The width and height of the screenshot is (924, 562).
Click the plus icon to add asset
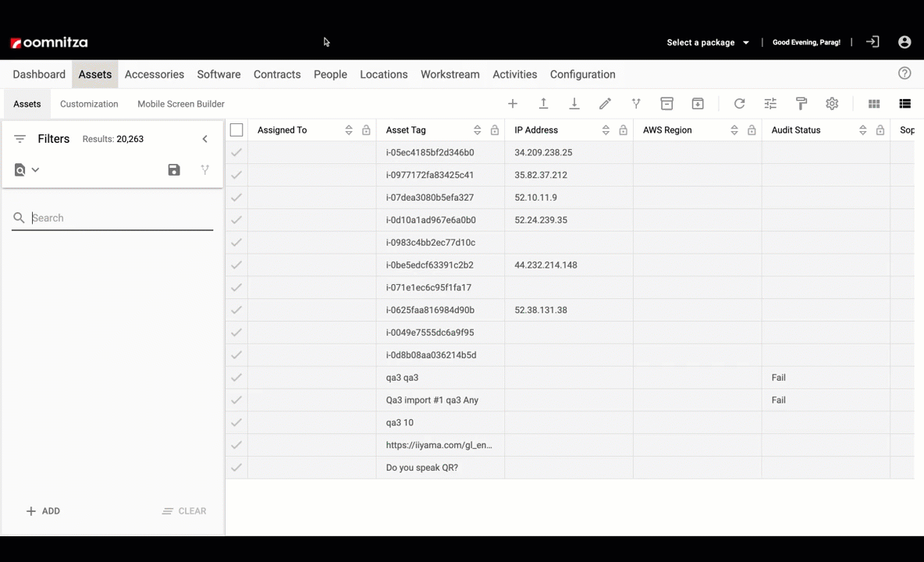513,104
